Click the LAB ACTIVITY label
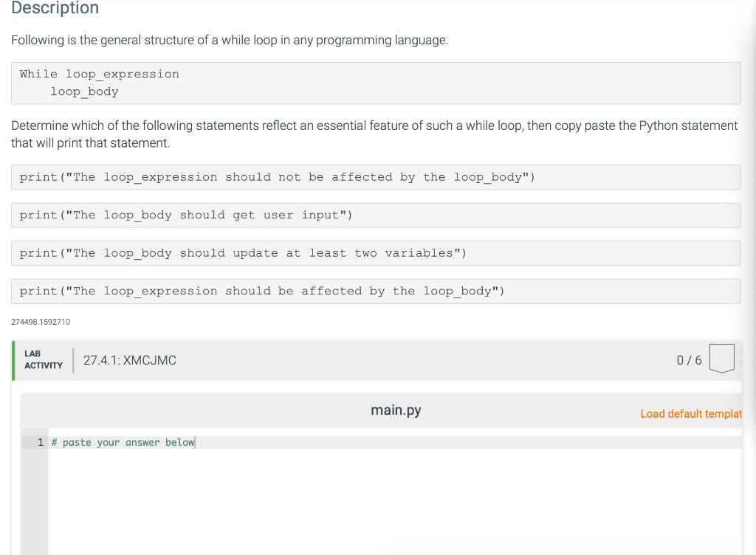The width and height of the screenshot is (756, 555). [x=43, y=359]
